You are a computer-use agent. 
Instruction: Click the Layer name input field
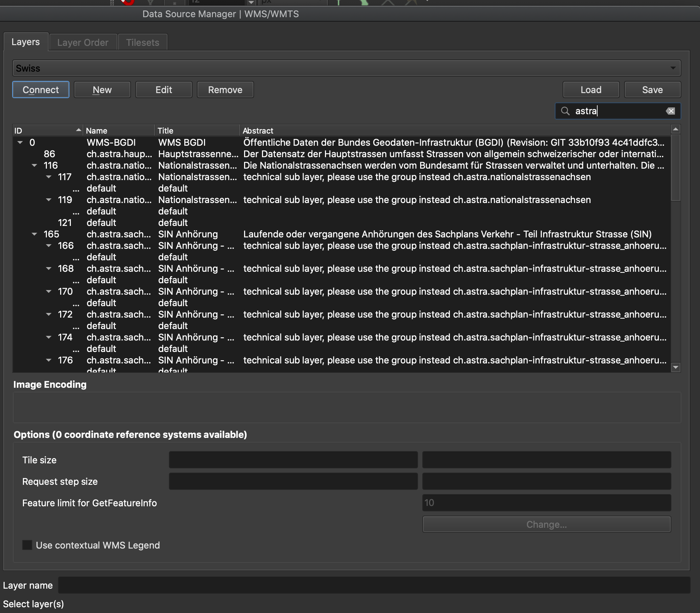pos(374,585)
